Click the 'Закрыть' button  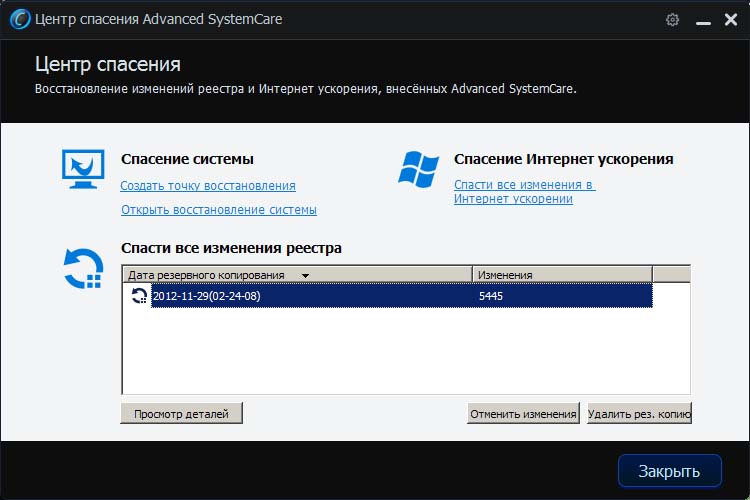click(x=670, y=471)
